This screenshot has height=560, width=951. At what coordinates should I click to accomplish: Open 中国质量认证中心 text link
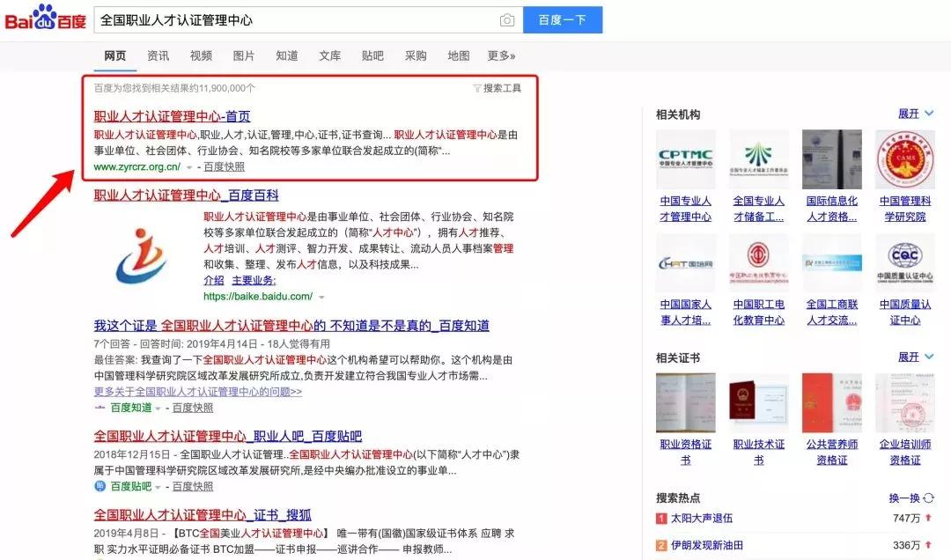[905, 312]
